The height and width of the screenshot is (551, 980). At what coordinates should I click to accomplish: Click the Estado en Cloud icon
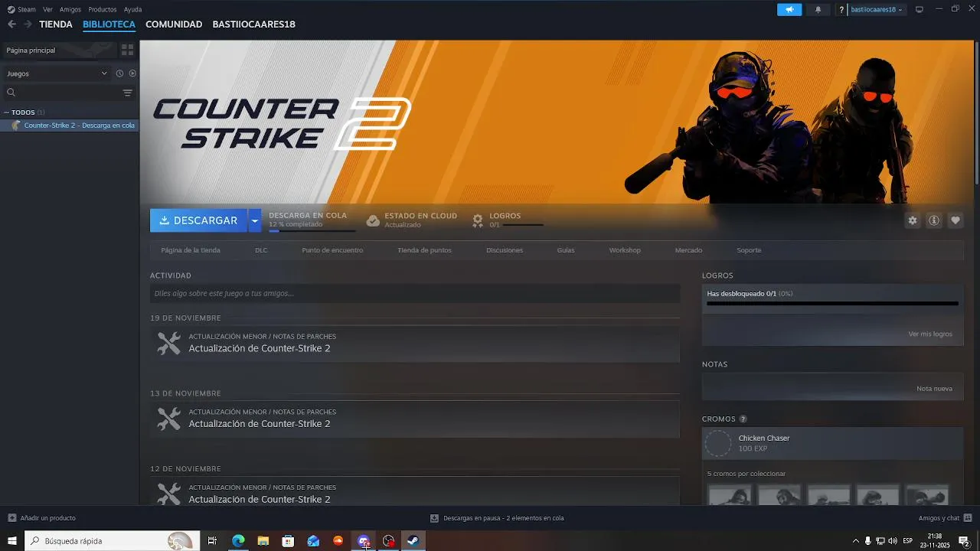click(x=373, y=220)
